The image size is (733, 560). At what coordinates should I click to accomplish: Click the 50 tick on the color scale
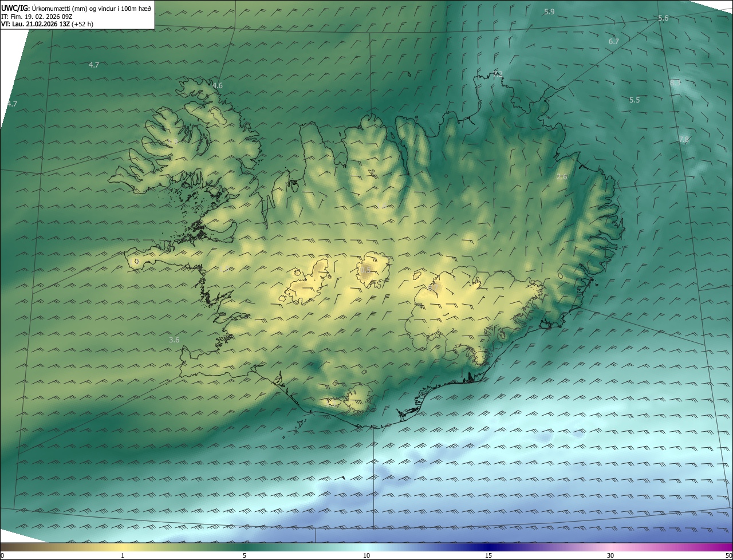[x=728, y=555]
